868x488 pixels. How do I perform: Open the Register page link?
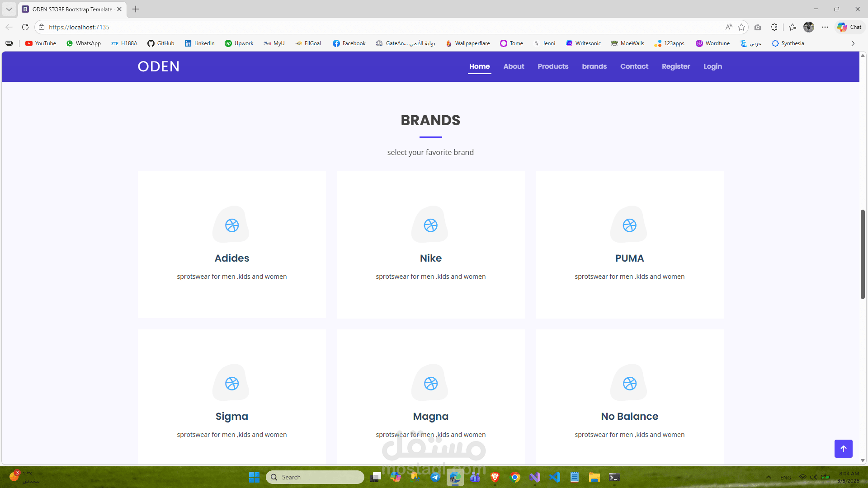click(x=675, y=66)
